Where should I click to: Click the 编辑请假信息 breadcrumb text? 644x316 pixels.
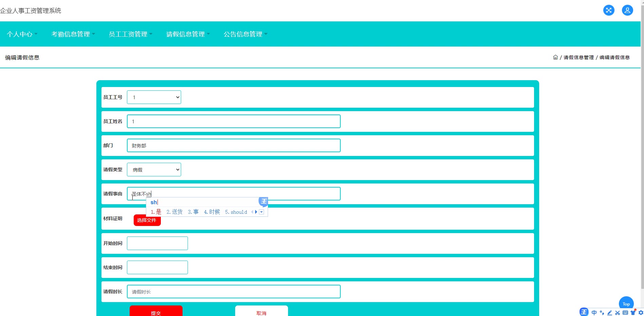(614, 57)
